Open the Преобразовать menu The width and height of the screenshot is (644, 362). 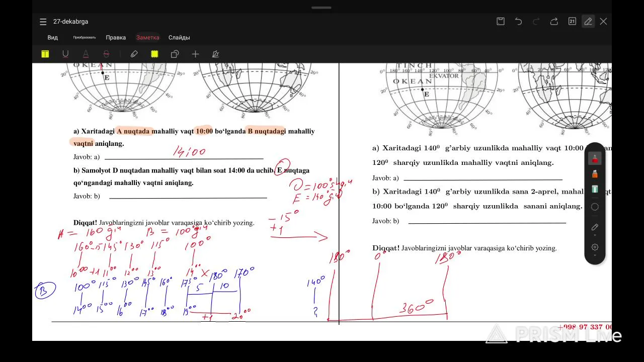point(85,38)
